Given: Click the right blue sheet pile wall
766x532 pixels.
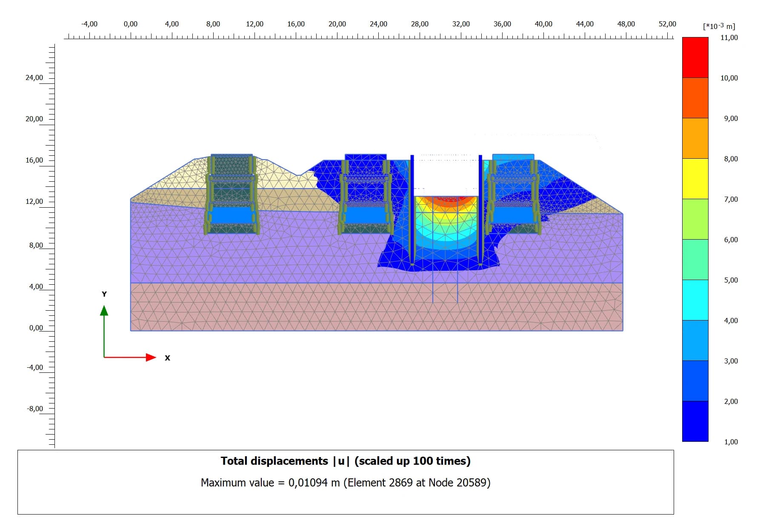Looking at the screenshot, I should (480, 209).
